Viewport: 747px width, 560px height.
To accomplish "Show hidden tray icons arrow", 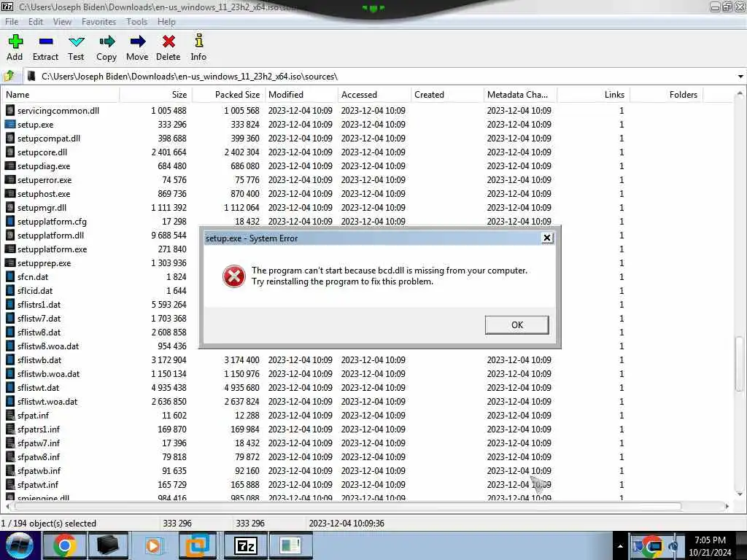I will pyautogui.click(x=620, y=546).
